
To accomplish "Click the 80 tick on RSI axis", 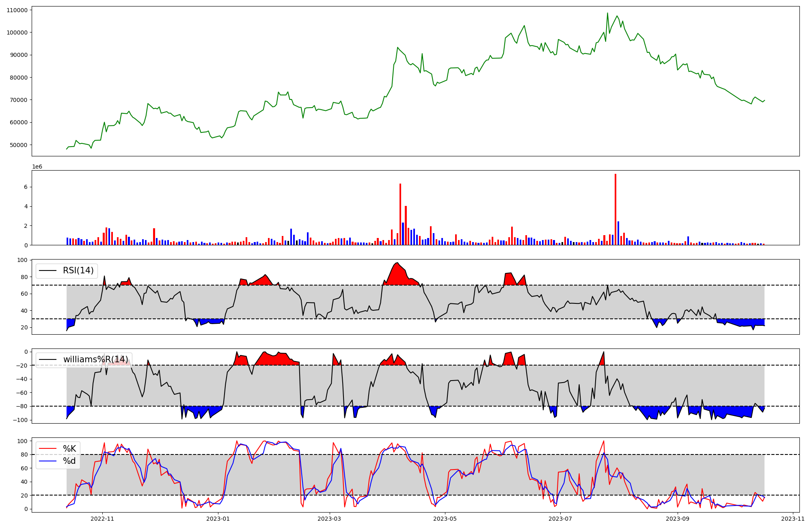I will [24, 277].
